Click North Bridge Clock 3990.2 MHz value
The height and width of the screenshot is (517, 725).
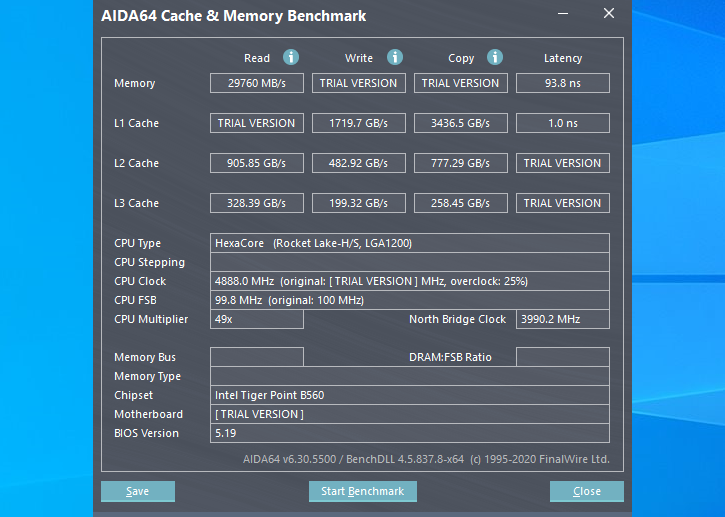point(563,319)
